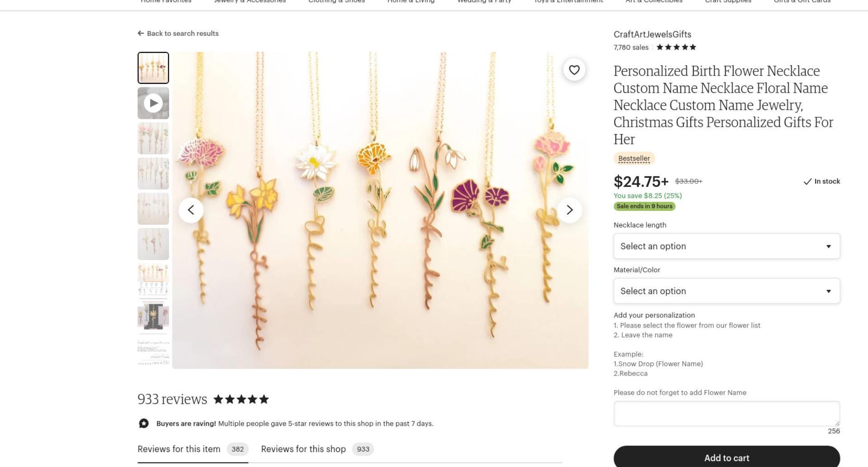Click the review stars beside 933 reviews
The width and height of the screenshot is (868, 467).
pyautogui.click(x=241, y=399)
